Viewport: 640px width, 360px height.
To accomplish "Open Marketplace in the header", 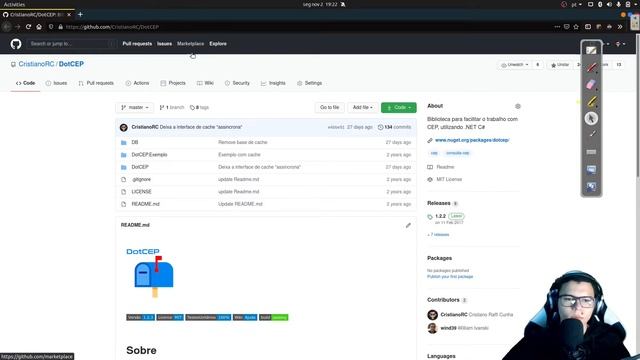I will coord(190,44).
